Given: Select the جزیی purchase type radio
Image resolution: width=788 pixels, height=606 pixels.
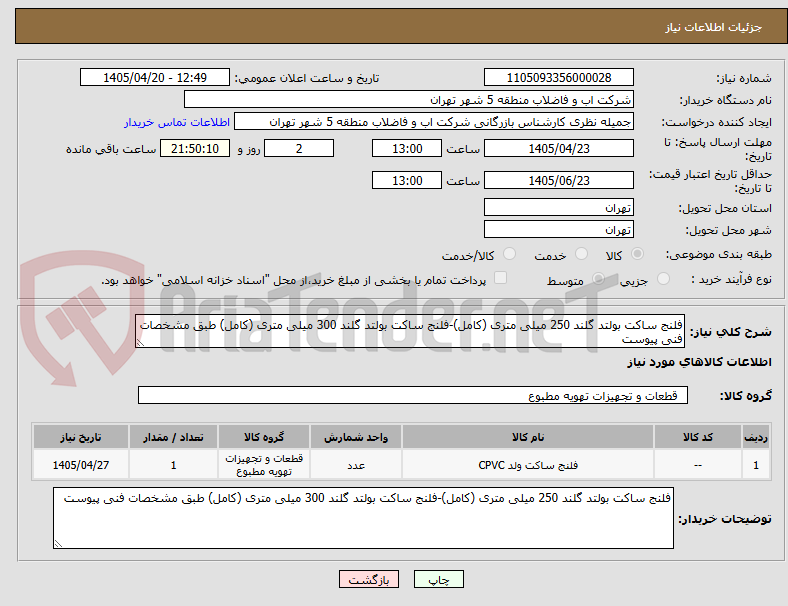Looking at the screenshot, I should [663, 278].
